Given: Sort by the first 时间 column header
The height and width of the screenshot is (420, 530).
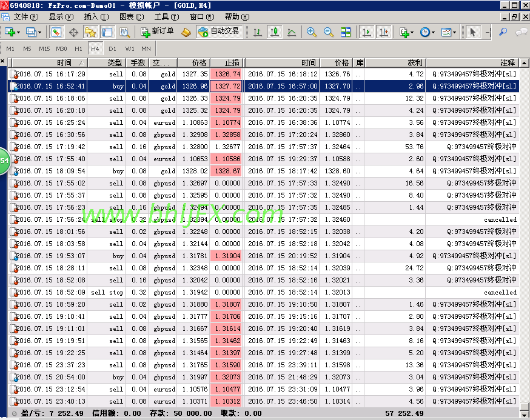Looking at the screenshot, I should coord(50,63).
